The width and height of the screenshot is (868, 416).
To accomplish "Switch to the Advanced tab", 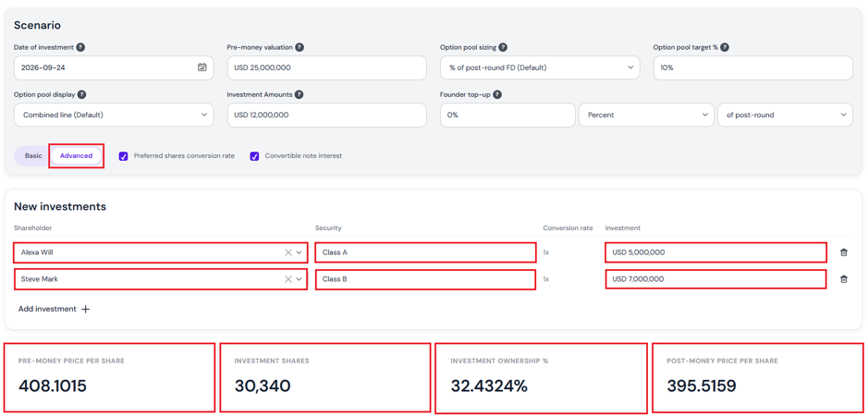I will click(77, 155).
